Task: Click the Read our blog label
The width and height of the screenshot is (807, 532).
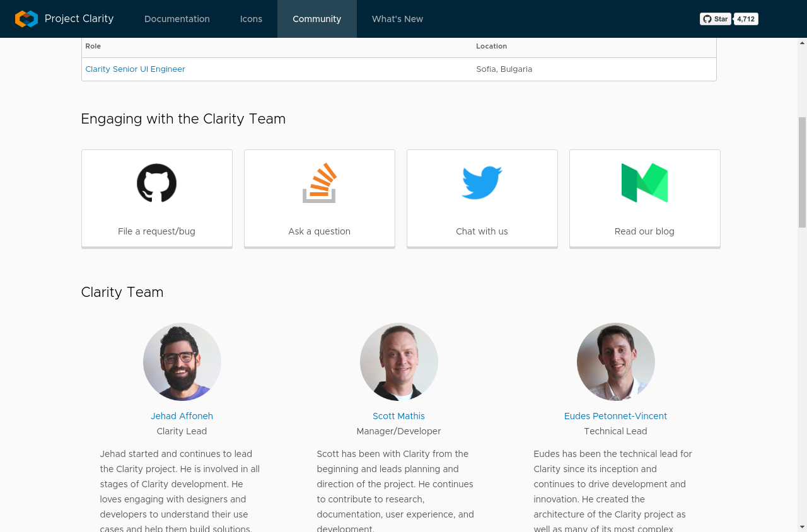Action: pyautogui.click(x=644, y=231)
